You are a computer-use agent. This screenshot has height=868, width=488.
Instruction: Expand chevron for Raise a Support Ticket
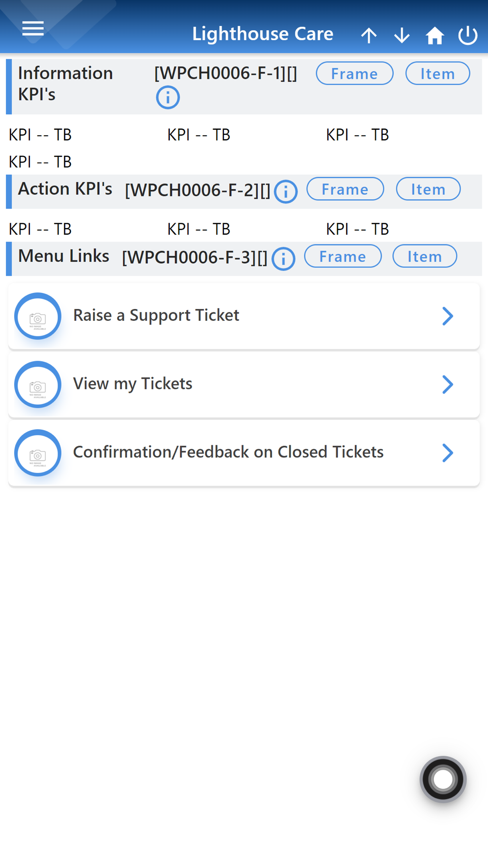[x=448, y=316]
